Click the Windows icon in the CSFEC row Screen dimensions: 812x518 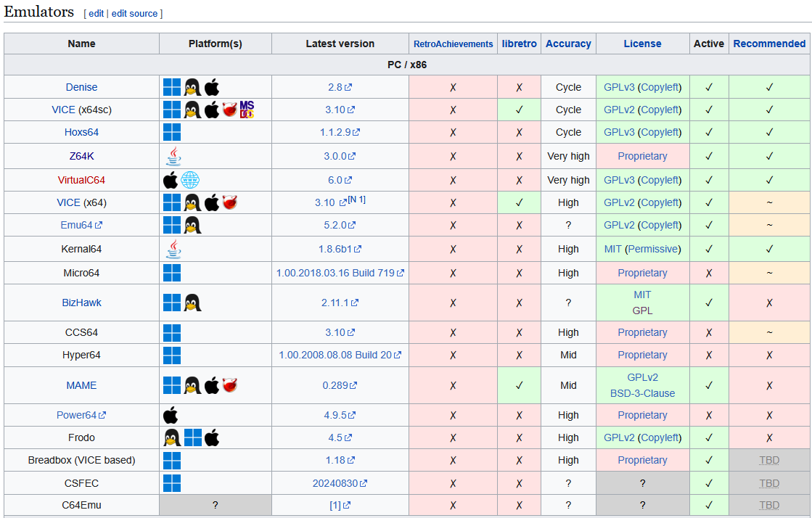tap(172, 482)
